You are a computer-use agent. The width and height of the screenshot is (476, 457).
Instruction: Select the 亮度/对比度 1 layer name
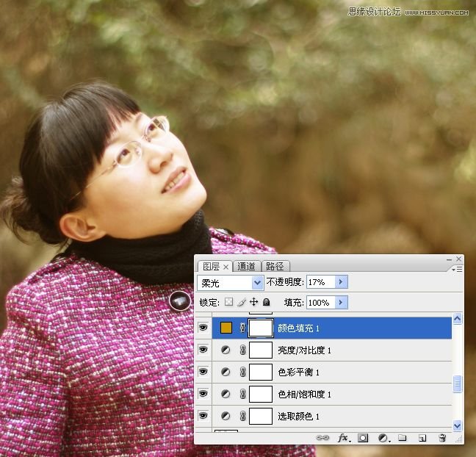pos(305,350)
